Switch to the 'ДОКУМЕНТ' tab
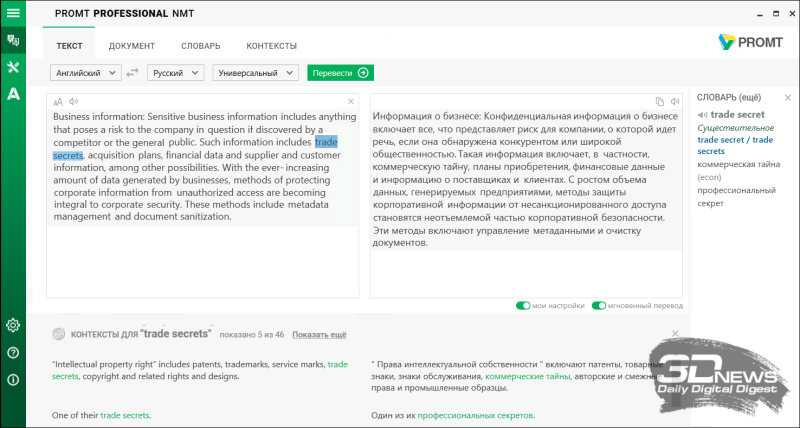The height and width of the screenshot is (428, 800). click(132, 46)
